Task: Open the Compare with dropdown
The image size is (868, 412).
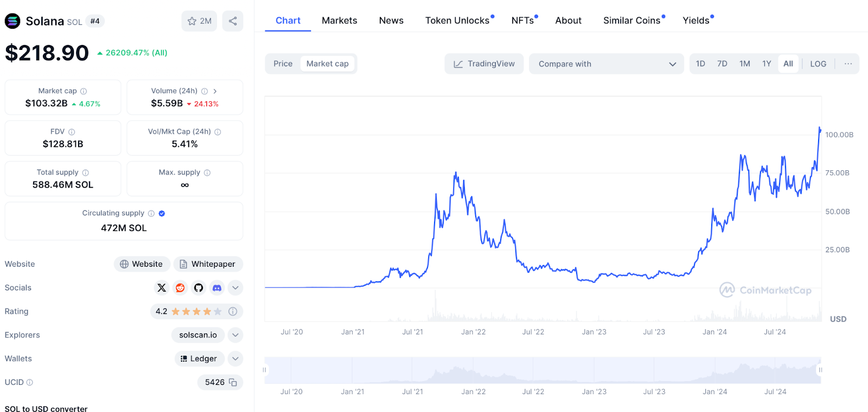Action: 607,63
